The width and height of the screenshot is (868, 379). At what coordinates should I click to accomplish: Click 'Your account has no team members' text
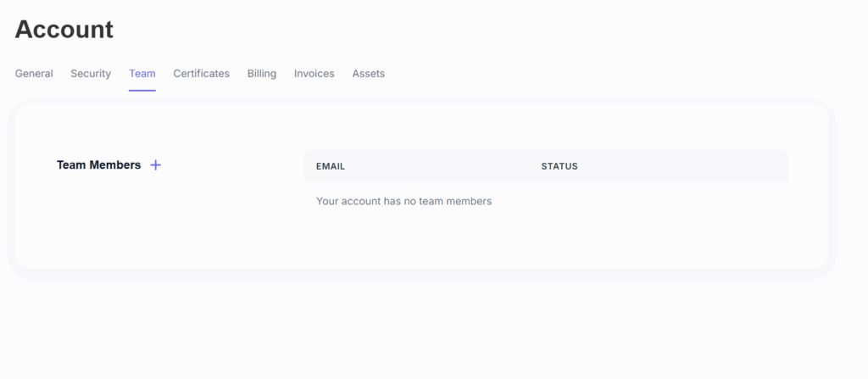(404, 201)
